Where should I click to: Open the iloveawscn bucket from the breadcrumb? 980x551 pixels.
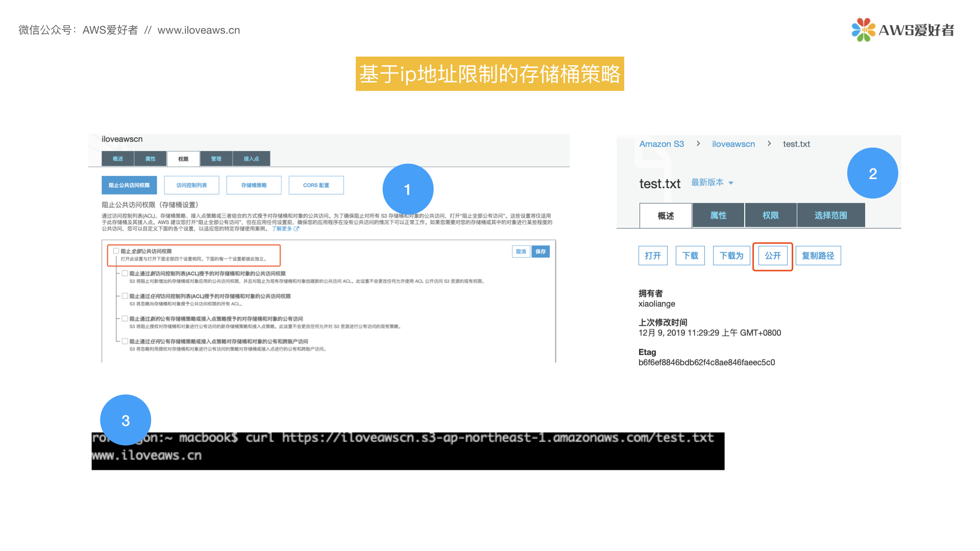click(x=733, y=144)
